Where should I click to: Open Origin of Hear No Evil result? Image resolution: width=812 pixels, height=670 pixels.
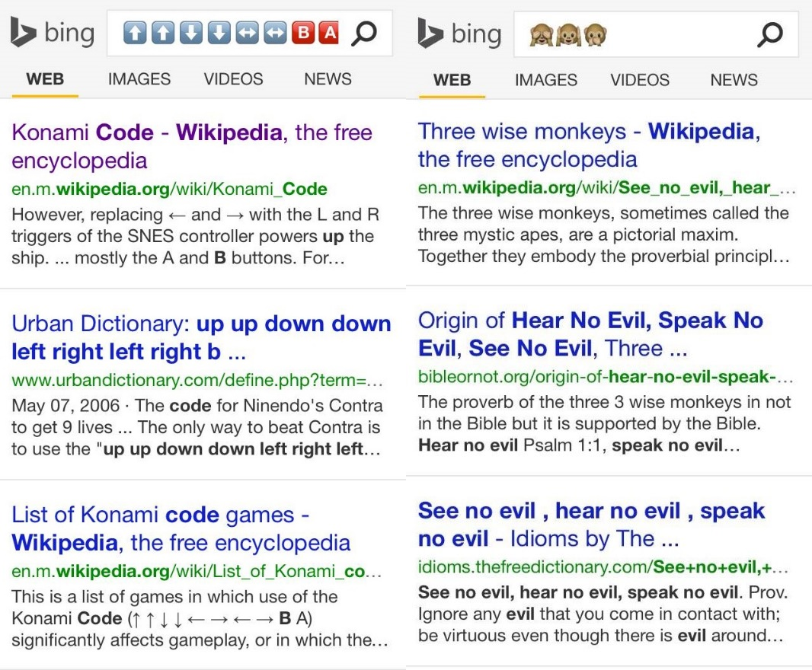point(591,334)
